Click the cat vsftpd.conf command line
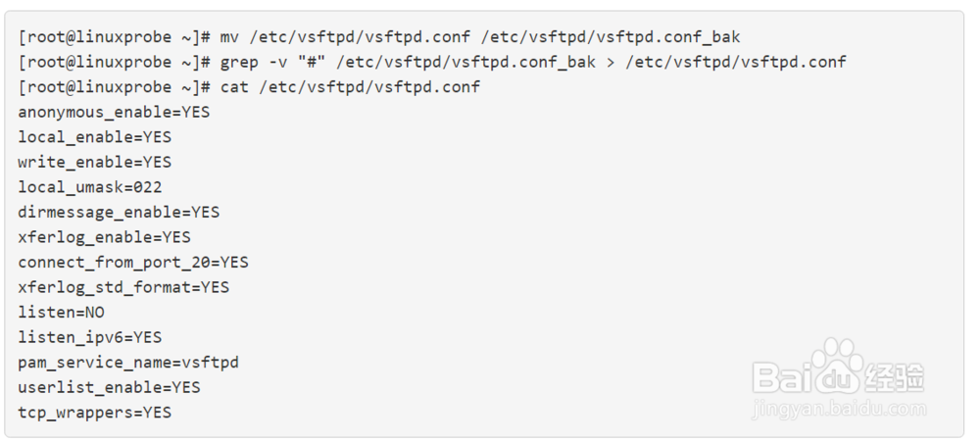The height and width of the screenshot is (442, 980). (249, 87)
